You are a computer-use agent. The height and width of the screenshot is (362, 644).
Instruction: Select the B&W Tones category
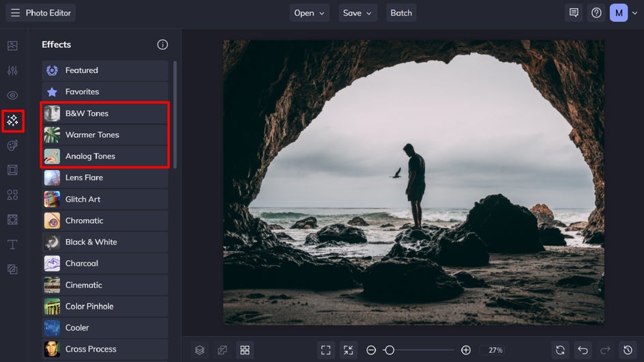click(x=105, y=113)
